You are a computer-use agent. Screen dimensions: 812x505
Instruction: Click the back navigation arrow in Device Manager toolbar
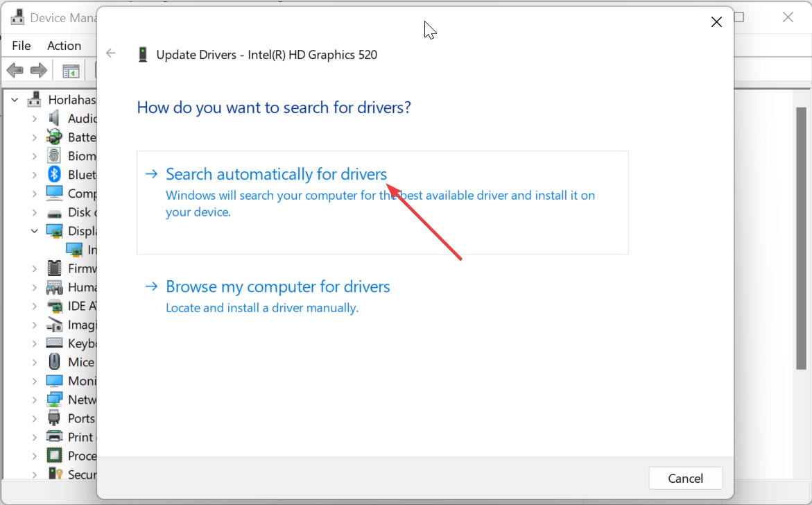click(x=15, y=69)
